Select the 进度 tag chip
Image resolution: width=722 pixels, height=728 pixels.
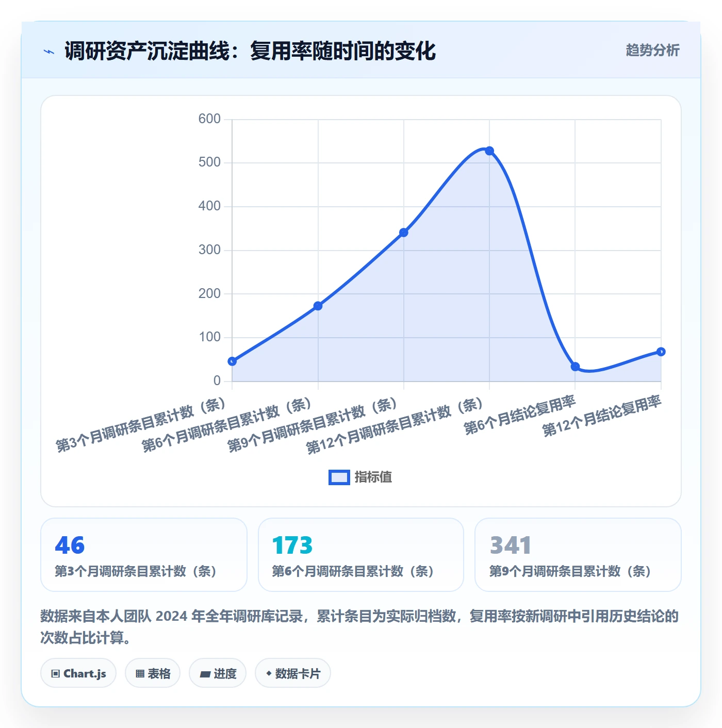[218, 673]
